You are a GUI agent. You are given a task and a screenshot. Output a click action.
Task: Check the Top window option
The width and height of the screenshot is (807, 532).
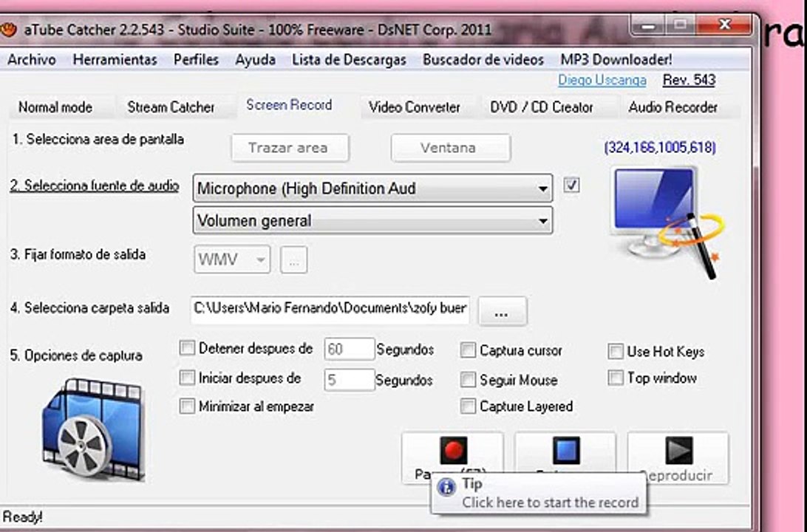pos(616,378)
